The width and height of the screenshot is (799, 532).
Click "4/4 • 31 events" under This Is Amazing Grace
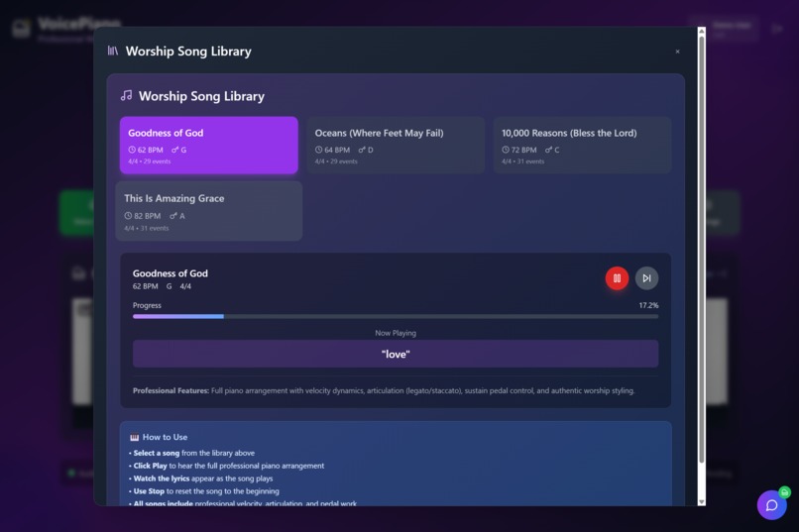[x=147, y=228]
